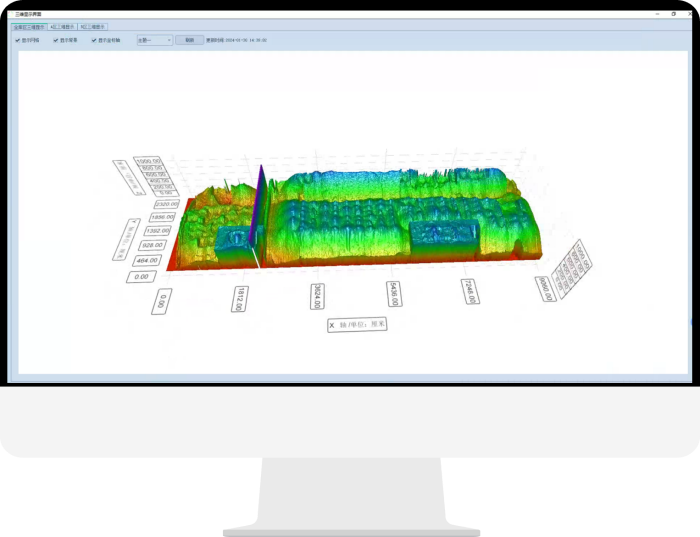Image resolution: width=700 pixels, height=537 pixels.
Task: Switch to the 全库区三维显示 tab
Action: click(x=29, y=27)
